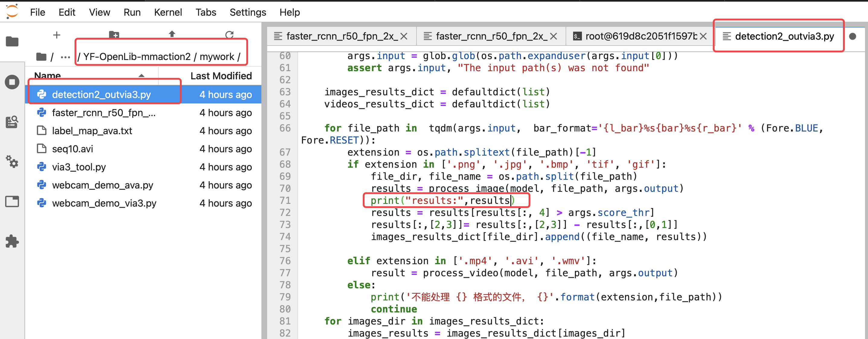The height and width of the screenshot is (339, 868).
Task: Expand the collapsed breadcrumb ellipsis
Action: (x=65, y=57)
